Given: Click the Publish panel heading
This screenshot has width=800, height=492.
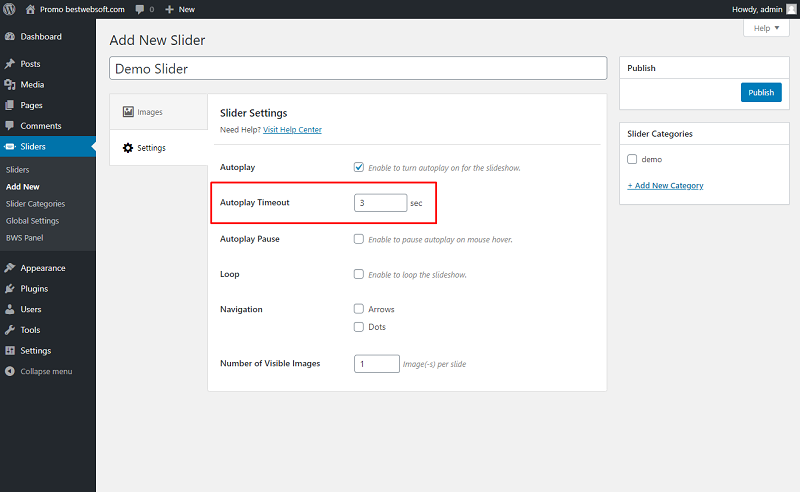Looking at the screenshot, I should point(641,68).
